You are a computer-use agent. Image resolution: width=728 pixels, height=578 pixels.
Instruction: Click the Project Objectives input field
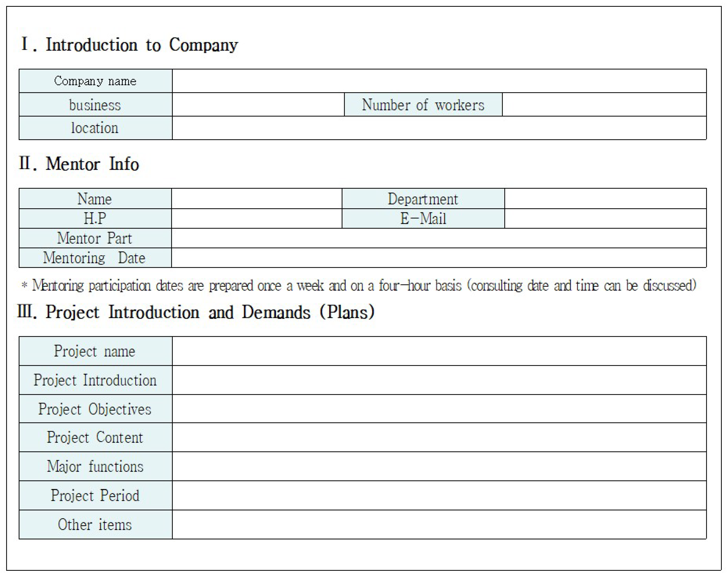pos(439,409)
